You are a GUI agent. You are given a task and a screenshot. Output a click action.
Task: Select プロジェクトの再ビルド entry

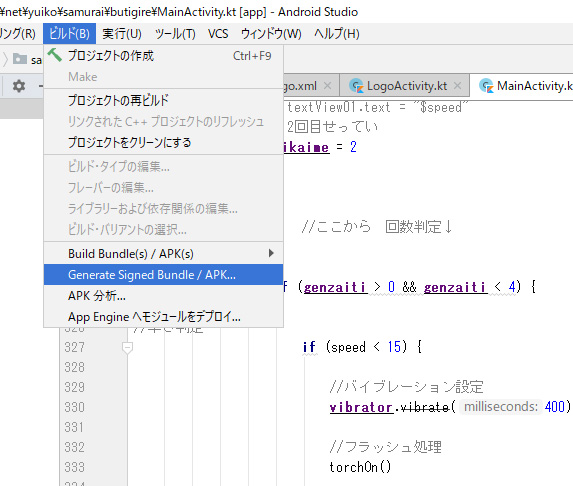(x=163, y=100)
